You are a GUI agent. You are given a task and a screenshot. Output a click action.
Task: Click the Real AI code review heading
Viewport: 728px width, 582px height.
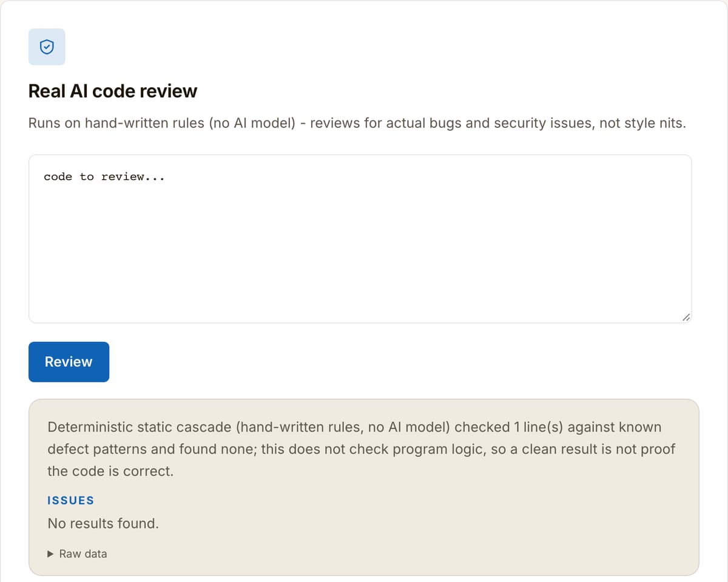[x=113, y=91]
